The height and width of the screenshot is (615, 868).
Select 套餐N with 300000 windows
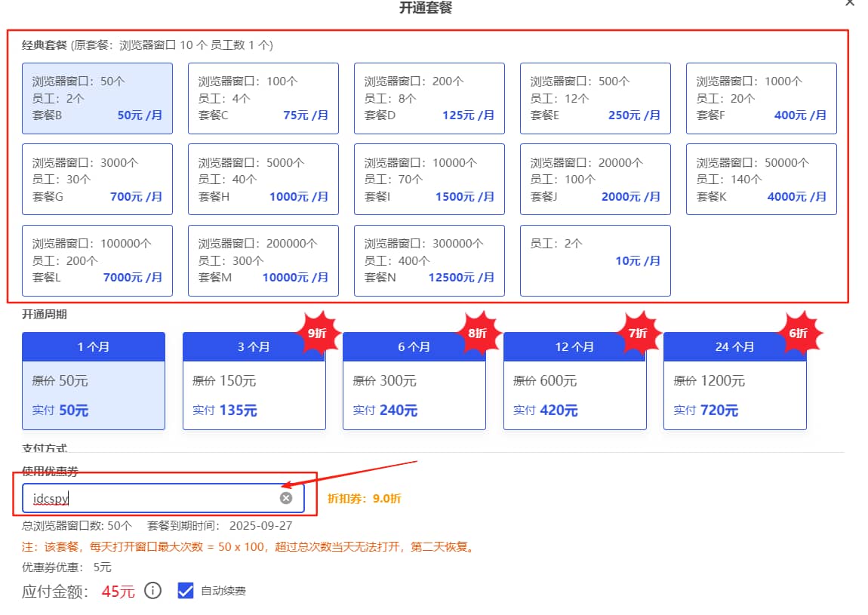click(429, 260)
